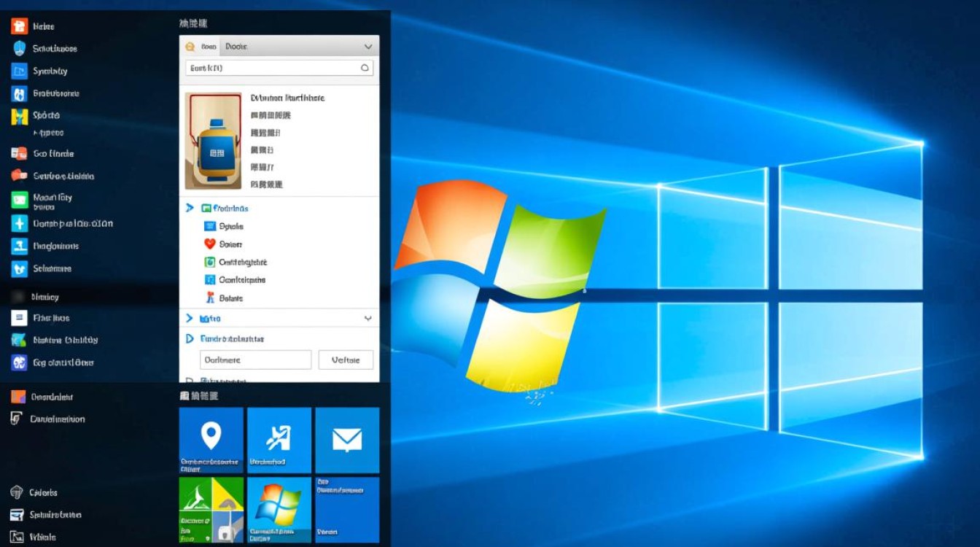Screen dimensions: 980x547
Task: Switch to the orange search icon tab
Action: [x=190, y=47]
